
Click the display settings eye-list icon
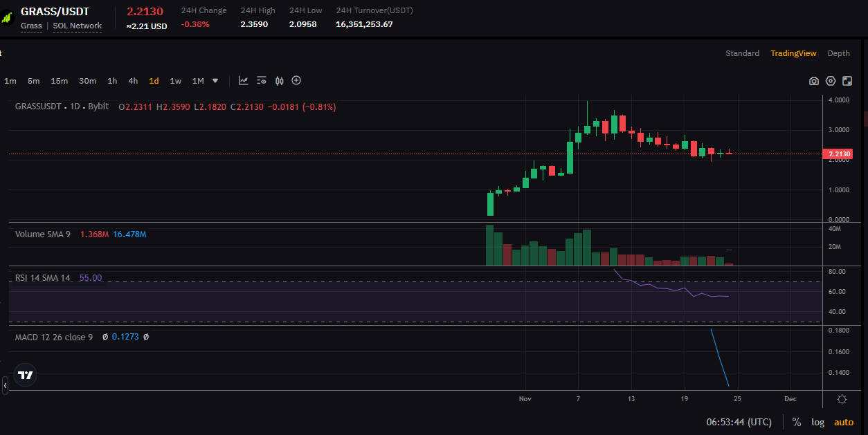[x=262, y=81]
